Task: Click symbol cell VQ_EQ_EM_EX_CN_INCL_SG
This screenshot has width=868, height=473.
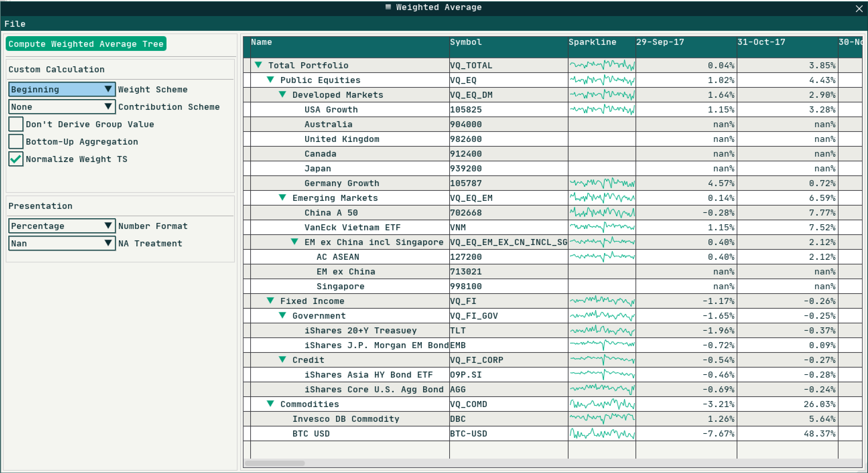Action: pyautogui.click(x=509, y=242)
